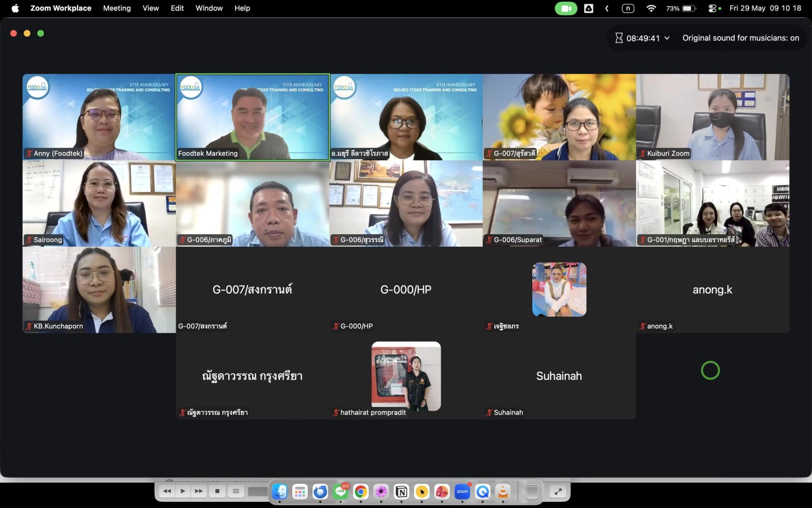Open the battery status menu
This screenshot has width=812, height=508.
click(681, 8)
